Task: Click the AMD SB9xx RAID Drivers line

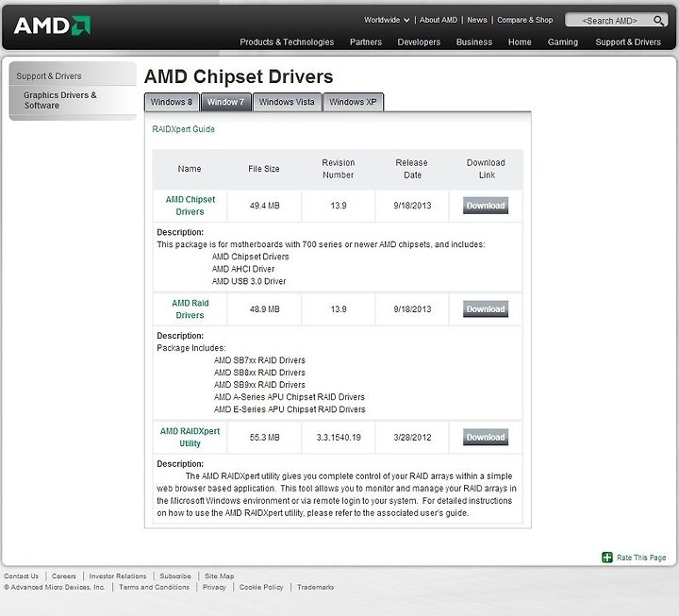Action: [259, 385]
